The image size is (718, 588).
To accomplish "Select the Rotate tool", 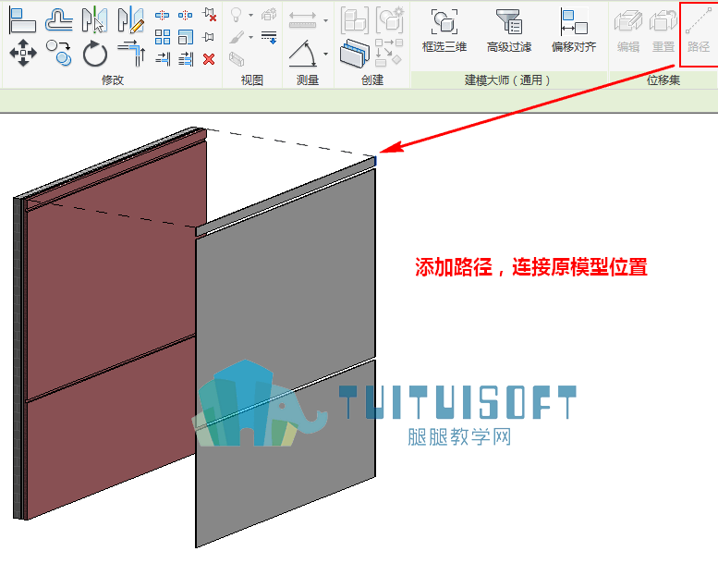I will (x=95, y=54).
